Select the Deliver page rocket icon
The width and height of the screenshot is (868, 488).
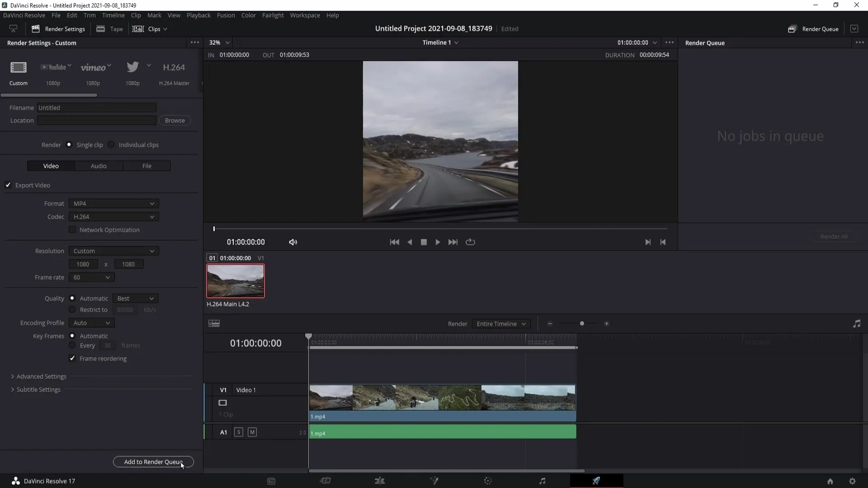(x=596, y=481)
